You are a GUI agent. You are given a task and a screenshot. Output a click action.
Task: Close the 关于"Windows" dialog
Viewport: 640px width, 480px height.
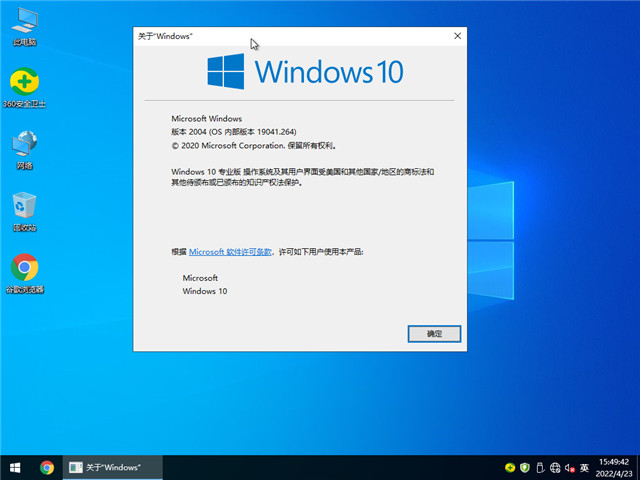pos(457,36)
